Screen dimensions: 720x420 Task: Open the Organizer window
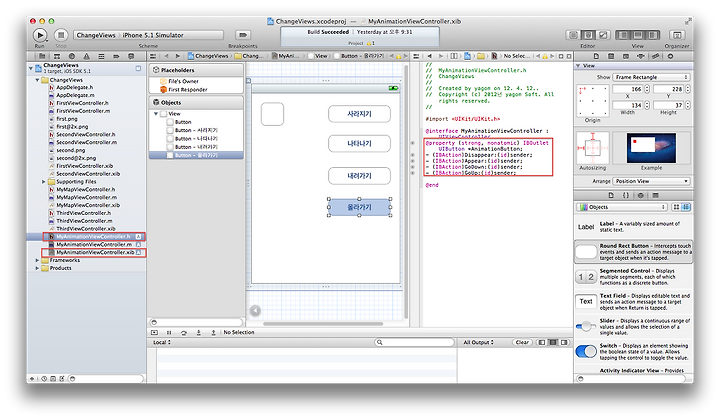(x=677, y=35)
